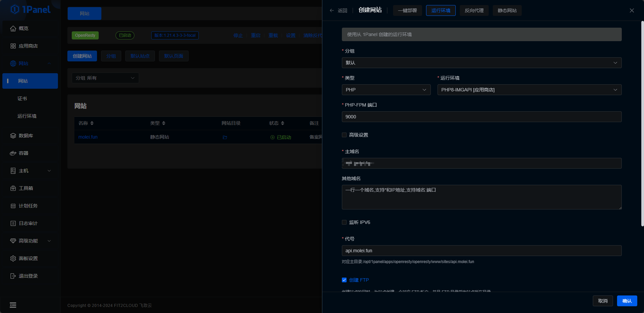
Task: Click the back arrow next to 返回
Action: tap(332, 10)
